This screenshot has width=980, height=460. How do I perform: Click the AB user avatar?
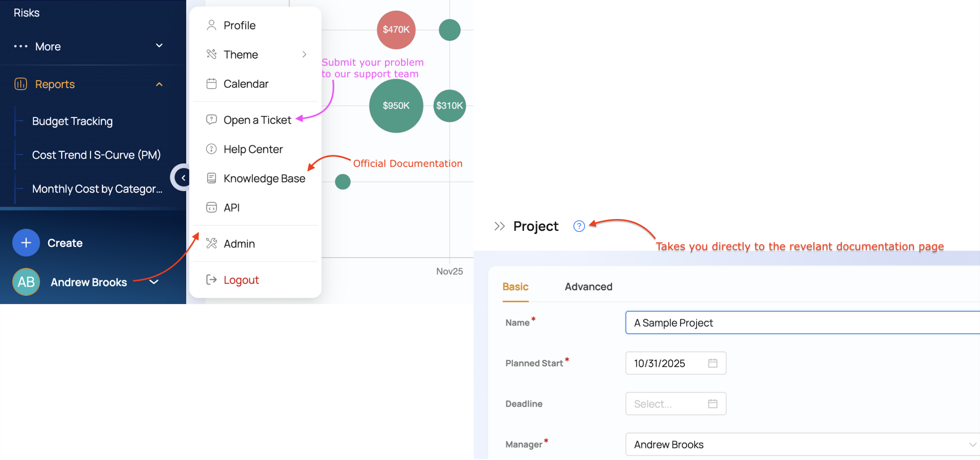26,282
